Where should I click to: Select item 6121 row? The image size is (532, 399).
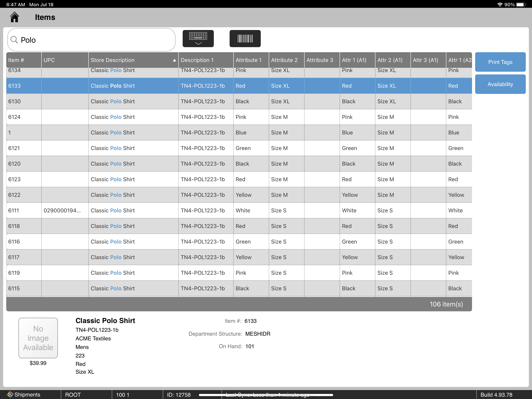pos(239,148)
